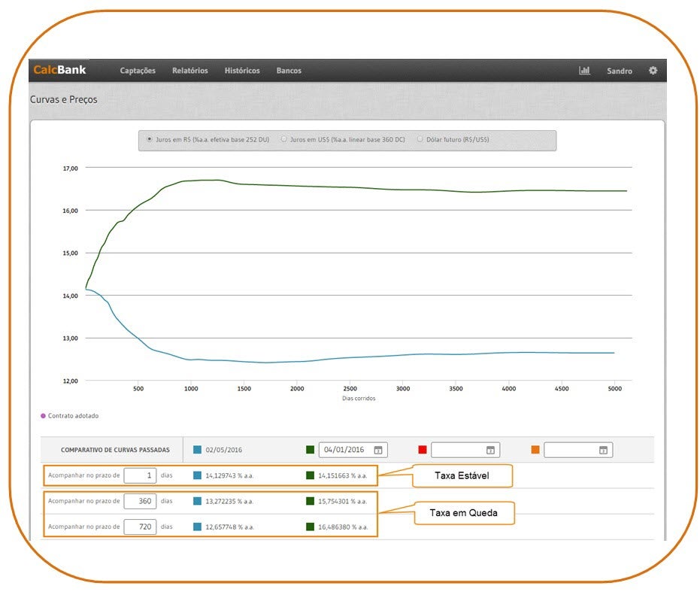Focus the 360 dias term input

coord(140,501)
